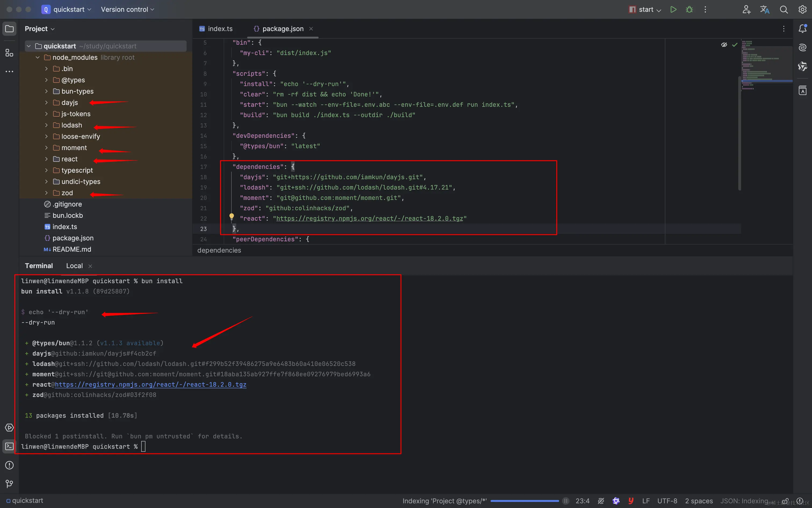Viewport: 812px width, 508px height.
Task: Open the start run configuration dropdown
Action: click(644, 9)
